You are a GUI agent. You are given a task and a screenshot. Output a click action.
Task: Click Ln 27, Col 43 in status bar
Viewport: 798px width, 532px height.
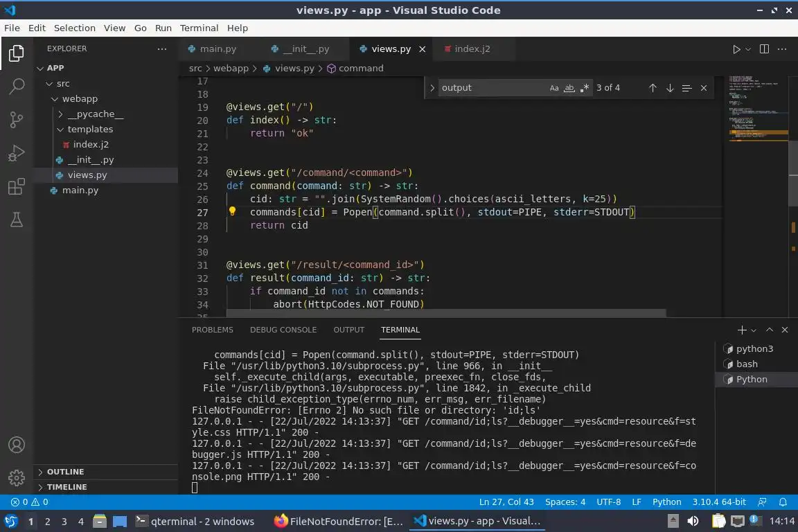(506, 502)
